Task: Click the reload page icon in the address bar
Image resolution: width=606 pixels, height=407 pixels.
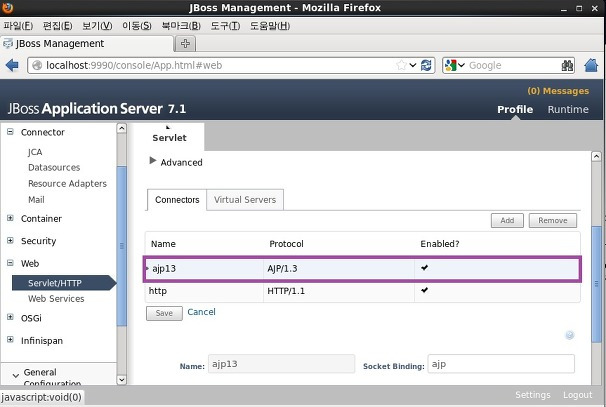Action: (x=426, y=65)
